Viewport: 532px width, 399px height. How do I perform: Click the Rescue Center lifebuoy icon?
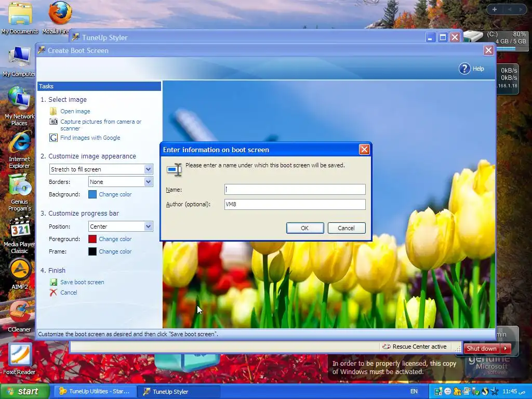click(x=387, y=347)
